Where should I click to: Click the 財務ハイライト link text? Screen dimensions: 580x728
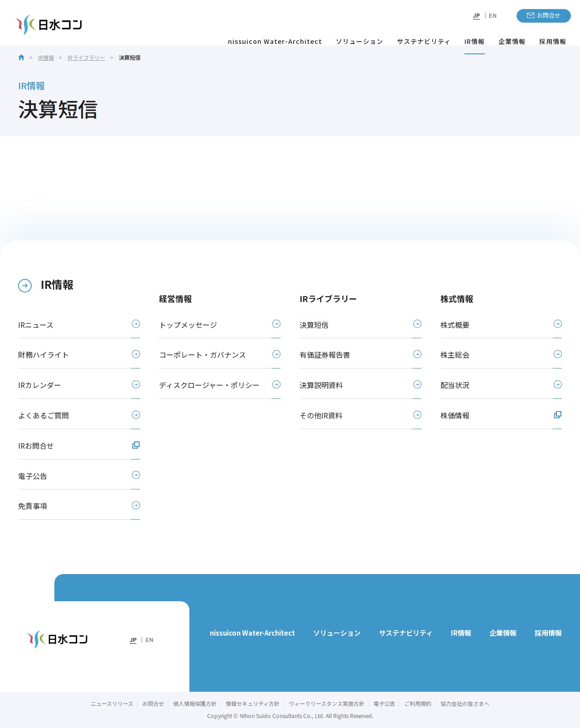click(43, 355)
